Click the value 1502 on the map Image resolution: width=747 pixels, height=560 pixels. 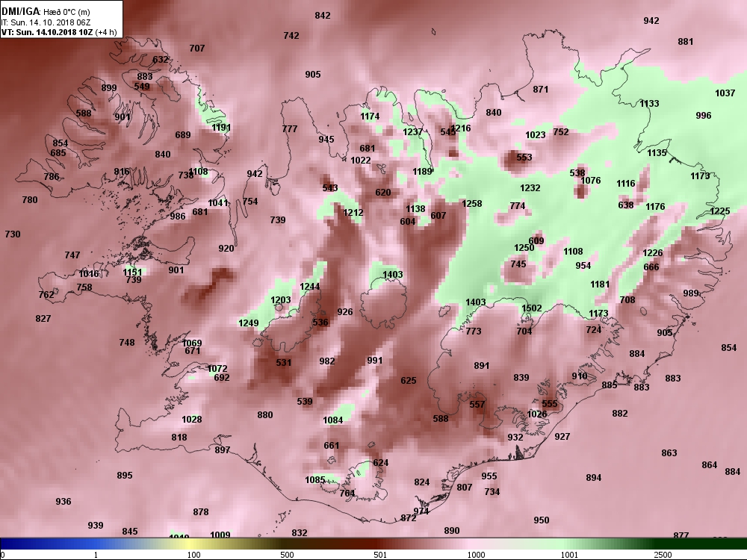(532, 308)
